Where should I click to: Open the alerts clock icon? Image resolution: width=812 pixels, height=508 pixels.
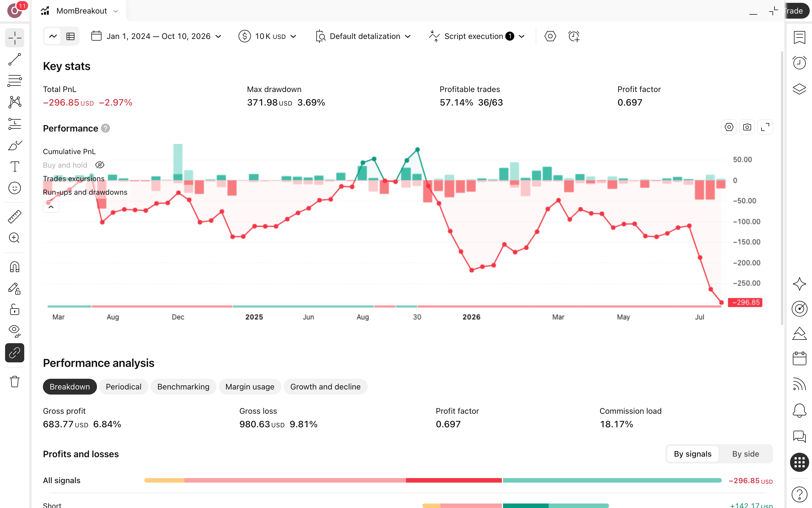pyautogui.click(x=800, y=63)
